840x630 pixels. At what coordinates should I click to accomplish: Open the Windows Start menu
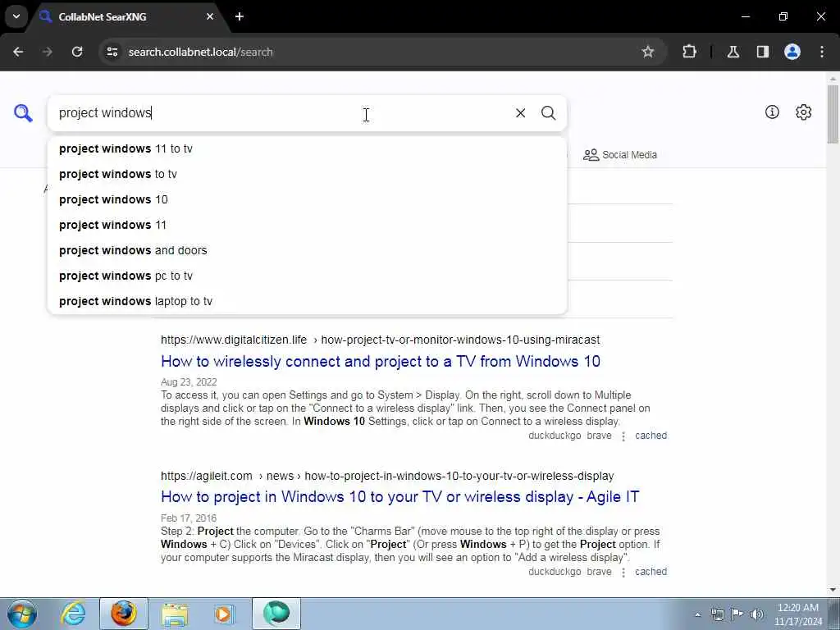(x=22, y=614)
